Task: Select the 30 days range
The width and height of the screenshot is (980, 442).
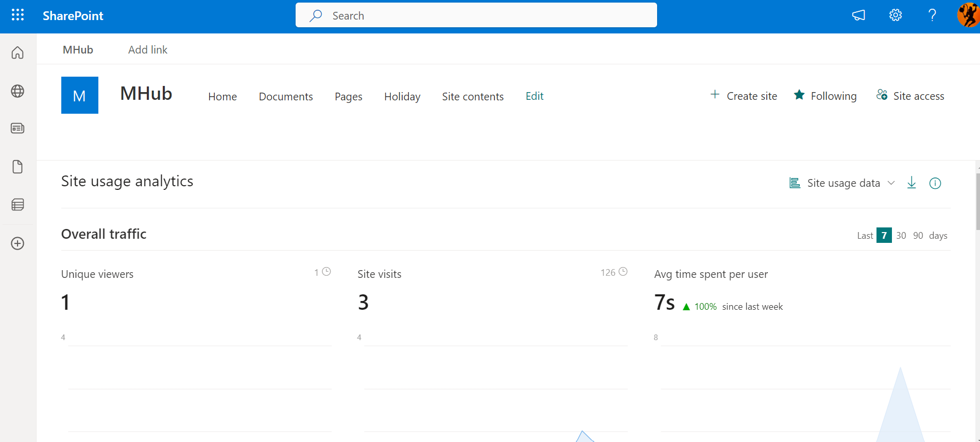Action: coord(901,235)
